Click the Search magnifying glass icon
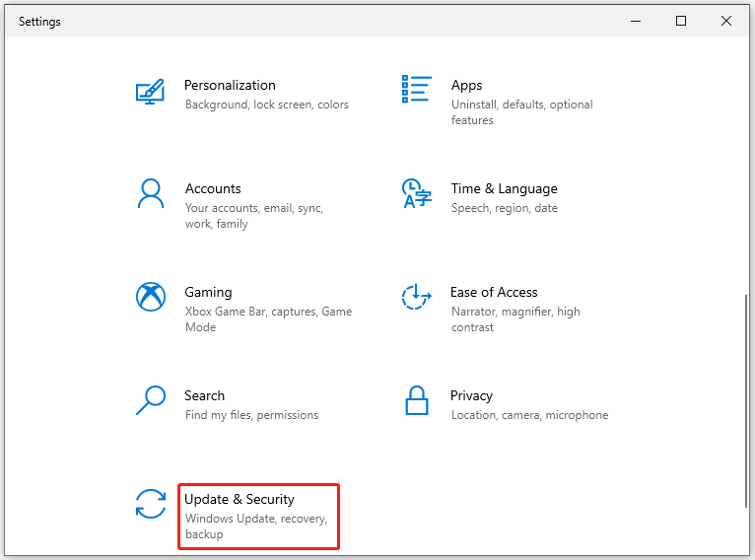Screen dimensions: 755x560 point(151,400)
